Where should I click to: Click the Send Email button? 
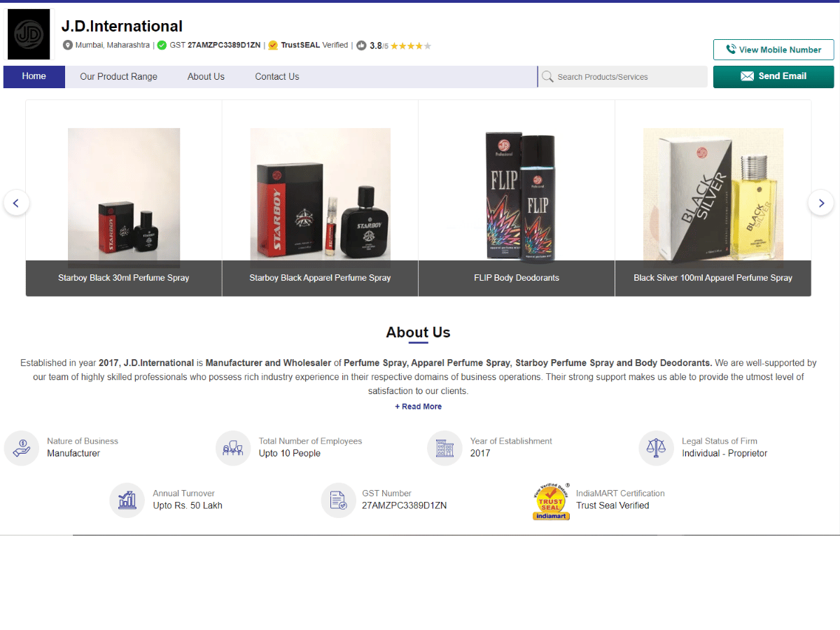point(773,76)
